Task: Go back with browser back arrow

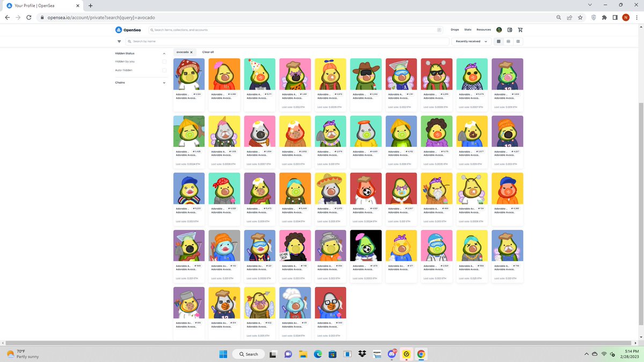Action: point(8,17)
